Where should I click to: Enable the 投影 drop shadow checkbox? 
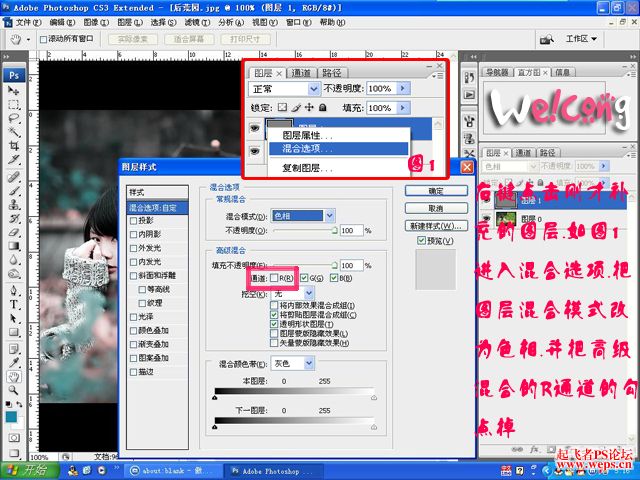[x=133, y=220]
